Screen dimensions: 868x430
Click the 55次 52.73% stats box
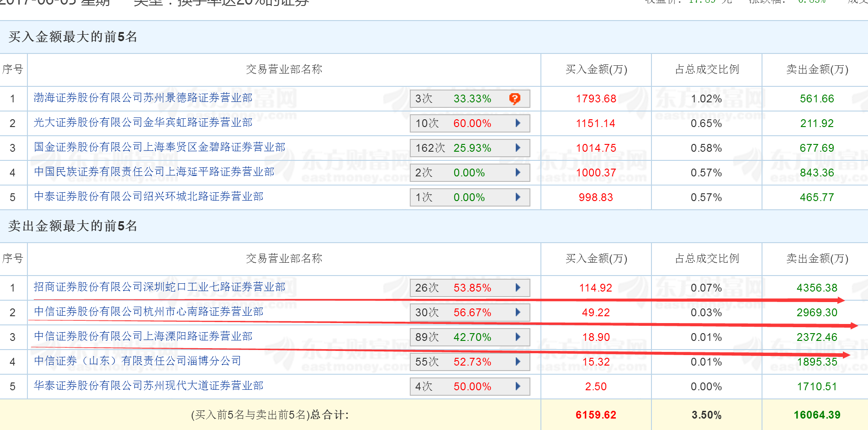pyautogui.click(x=470, y=362)
